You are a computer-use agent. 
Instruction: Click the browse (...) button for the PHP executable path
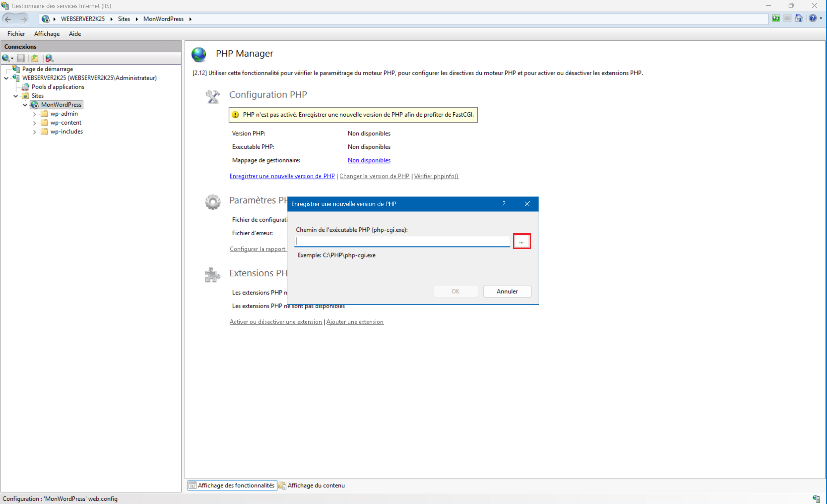(x=521, y=242)
